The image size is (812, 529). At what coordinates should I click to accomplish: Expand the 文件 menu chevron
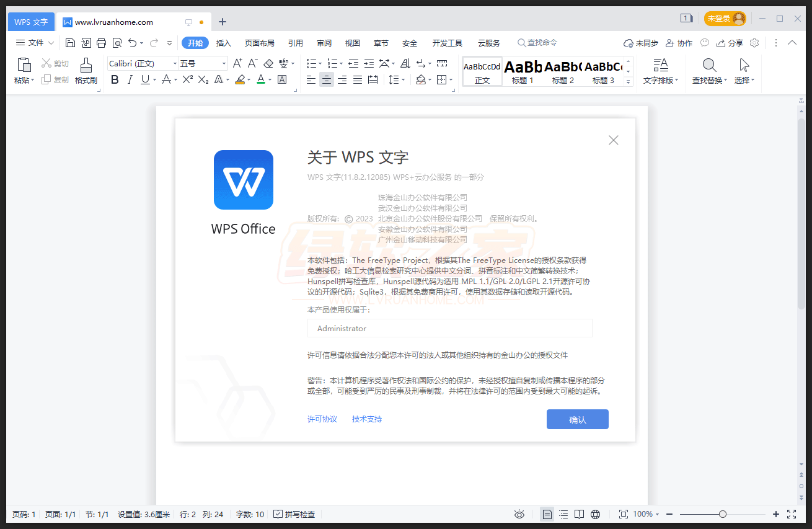(51, 43)
